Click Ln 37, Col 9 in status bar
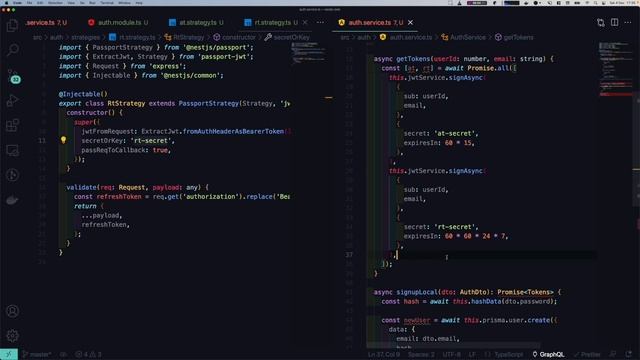 point(384,354)
